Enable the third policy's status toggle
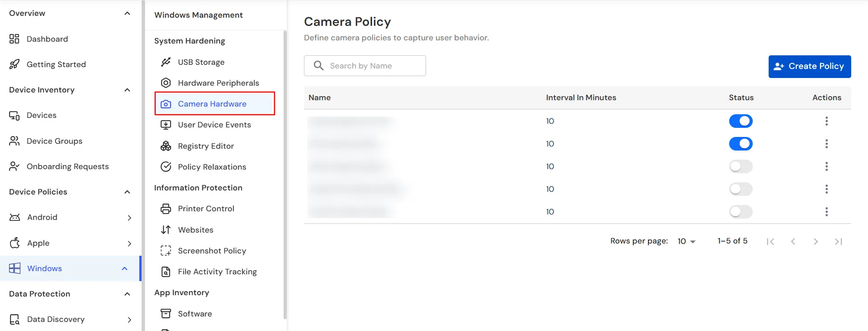Viewport: 868px width, 331px height. (741, 166)
